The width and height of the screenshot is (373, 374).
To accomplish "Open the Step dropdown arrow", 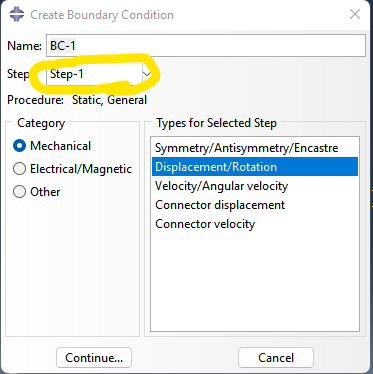I will coord(147,74).
